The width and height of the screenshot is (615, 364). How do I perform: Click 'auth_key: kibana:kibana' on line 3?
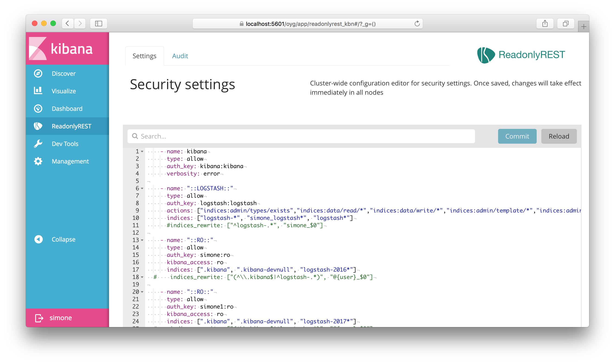coord(205,166)
